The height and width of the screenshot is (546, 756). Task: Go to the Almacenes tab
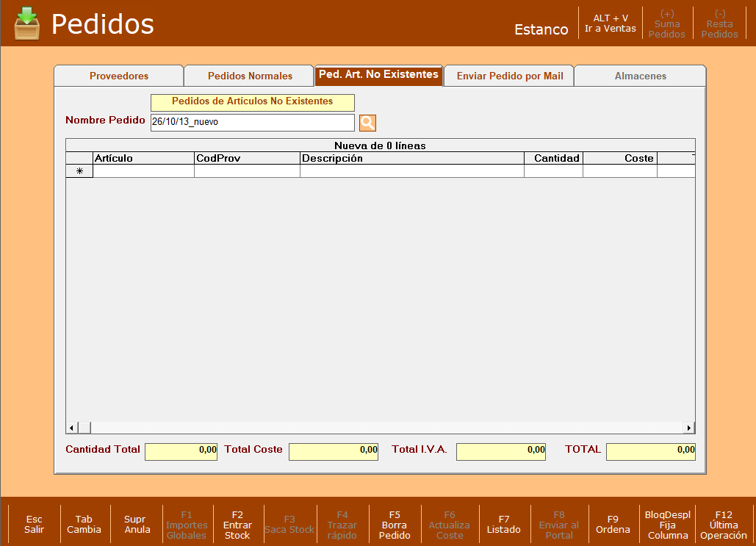pyautogui.click(x=641, y=76)
